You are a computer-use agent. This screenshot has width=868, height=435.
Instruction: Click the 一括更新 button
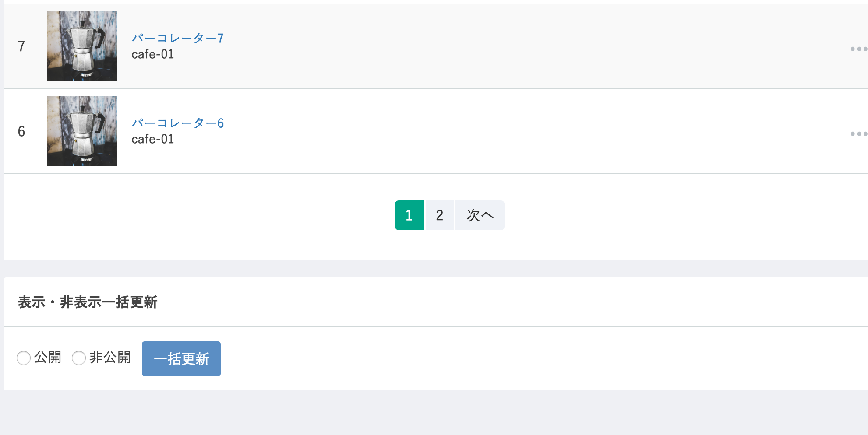[x=181, y=359]
